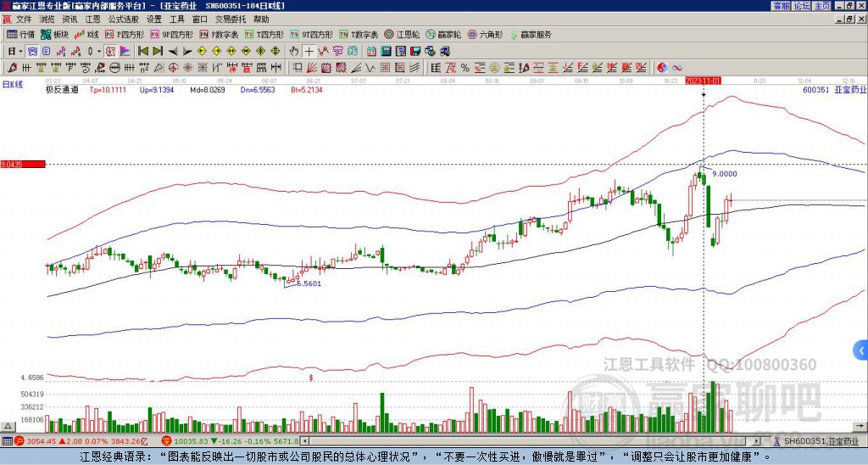
Task: Click the up triangle below volume axis
Action: [x=7, y=427]
